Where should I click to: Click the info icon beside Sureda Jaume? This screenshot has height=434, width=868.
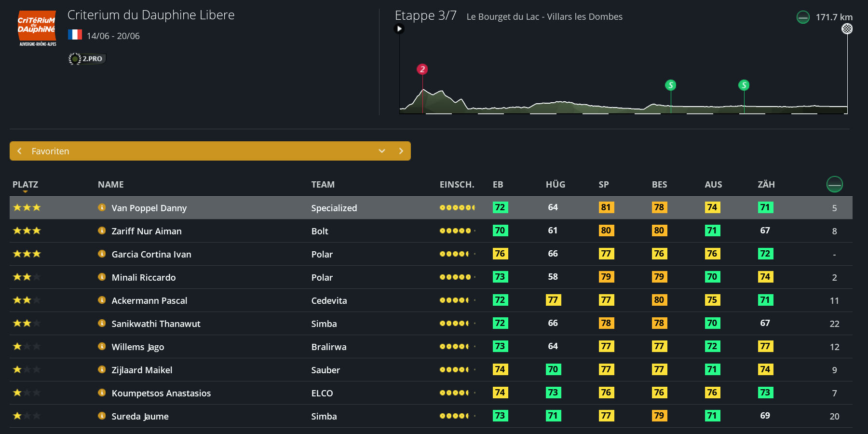click(102, 416)
